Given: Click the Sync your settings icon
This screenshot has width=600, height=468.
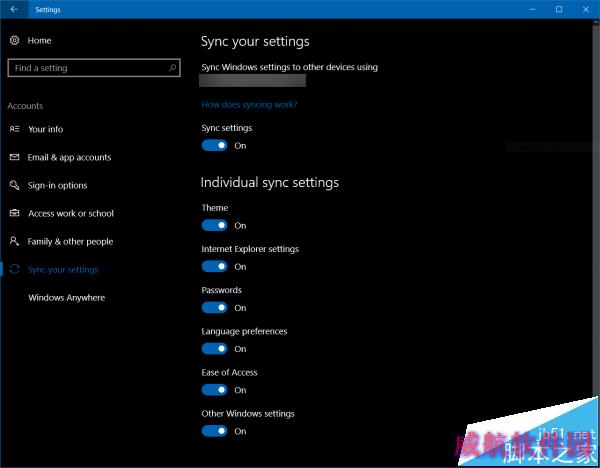Looking at the screenshot, I should (x=14, y=269).
